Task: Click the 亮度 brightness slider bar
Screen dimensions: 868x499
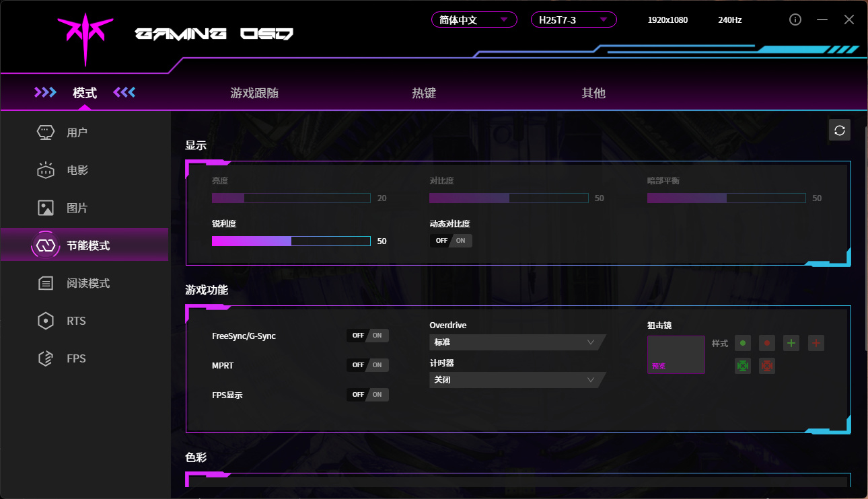Action: pos(291,198)
